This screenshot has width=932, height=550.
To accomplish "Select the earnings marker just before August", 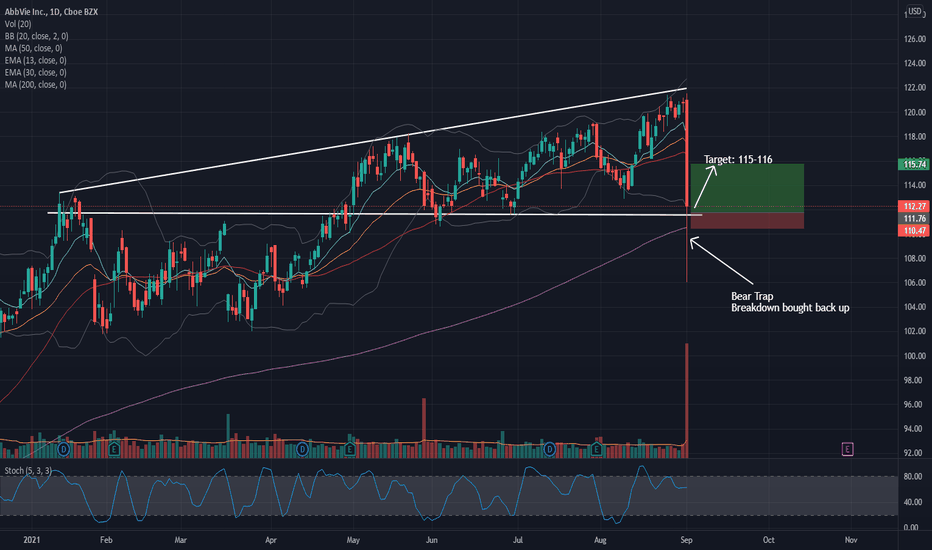I will click(x=597, y=450).
